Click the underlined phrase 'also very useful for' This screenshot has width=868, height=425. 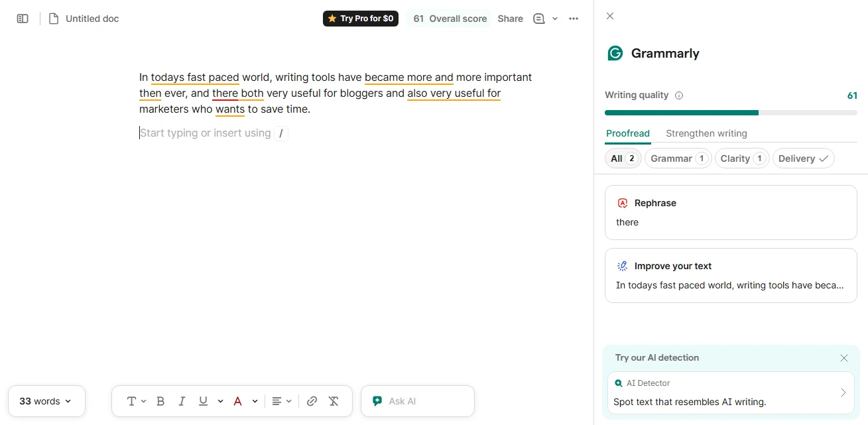coord(454,93)
